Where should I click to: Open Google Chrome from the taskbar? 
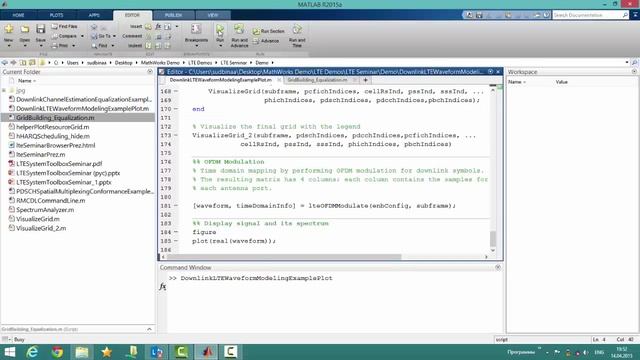click(57, 352)
